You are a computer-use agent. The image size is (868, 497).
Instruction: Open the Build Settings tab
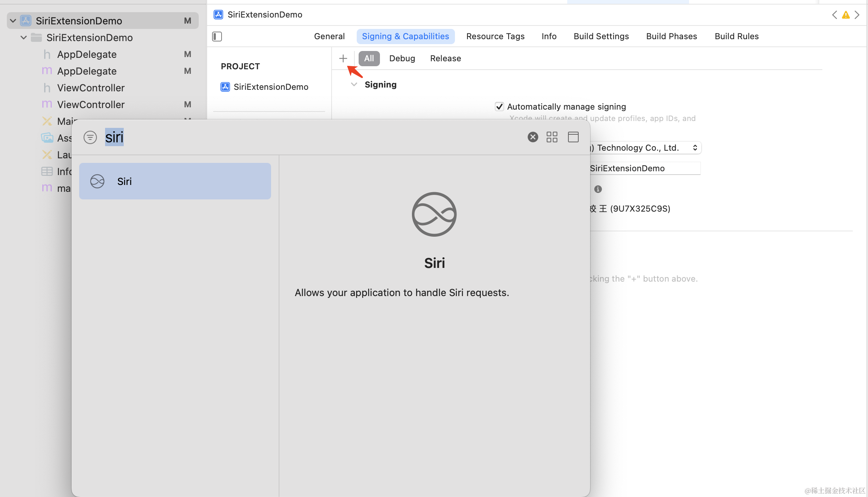(601, 37)
